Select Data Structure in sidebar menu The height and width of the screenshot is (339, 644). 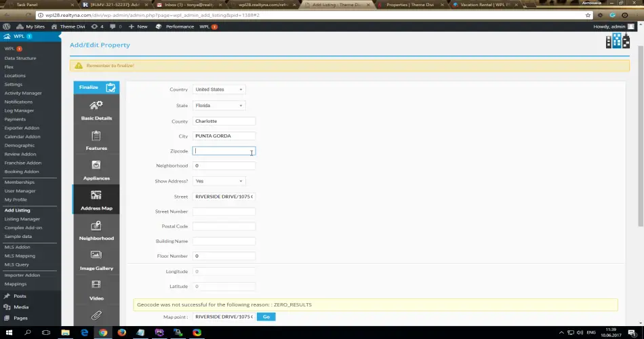(x=20, y=58)
